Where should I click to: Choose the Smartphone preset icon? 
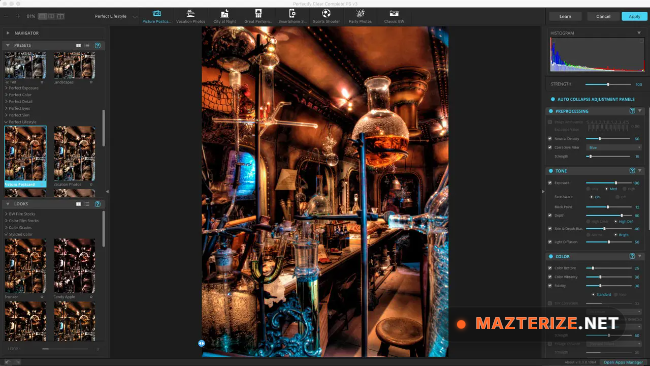292,14
